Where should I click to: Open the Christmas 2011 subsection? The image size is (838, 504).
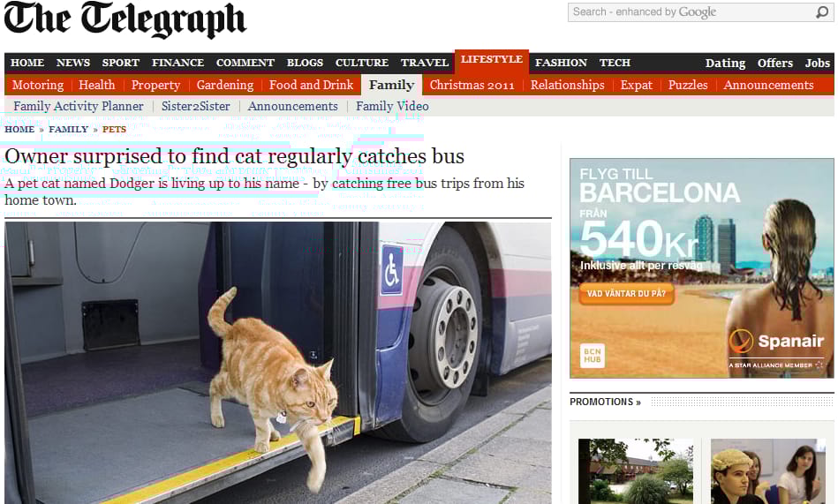click(472, 85)
